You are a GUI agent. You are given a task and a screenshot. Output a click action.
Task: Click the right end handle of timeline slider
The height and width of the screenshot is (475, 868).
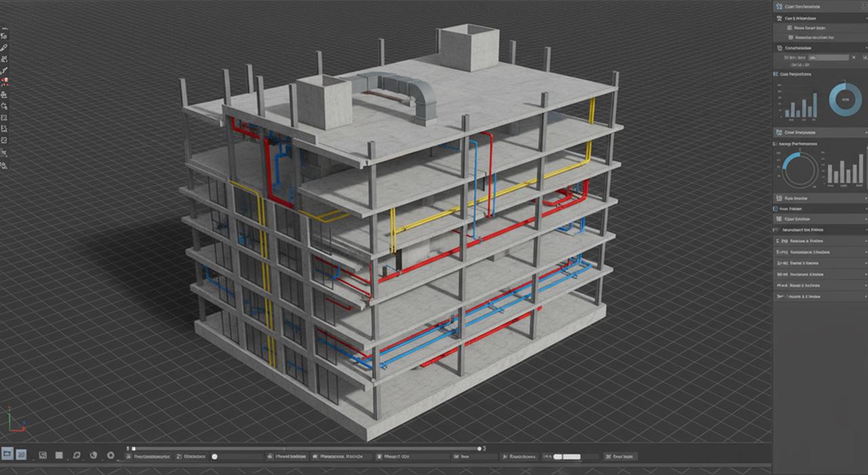479,449
